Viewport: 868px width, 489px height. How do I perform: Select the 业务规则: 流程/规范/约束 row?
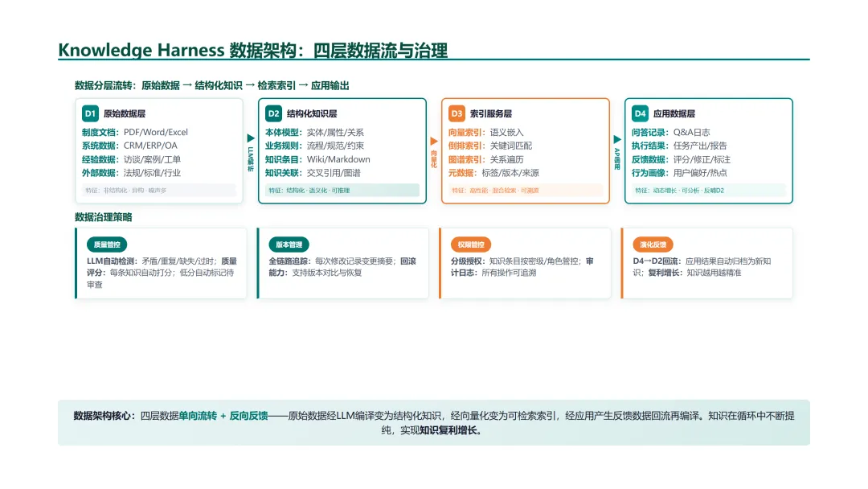pos(314,146)
